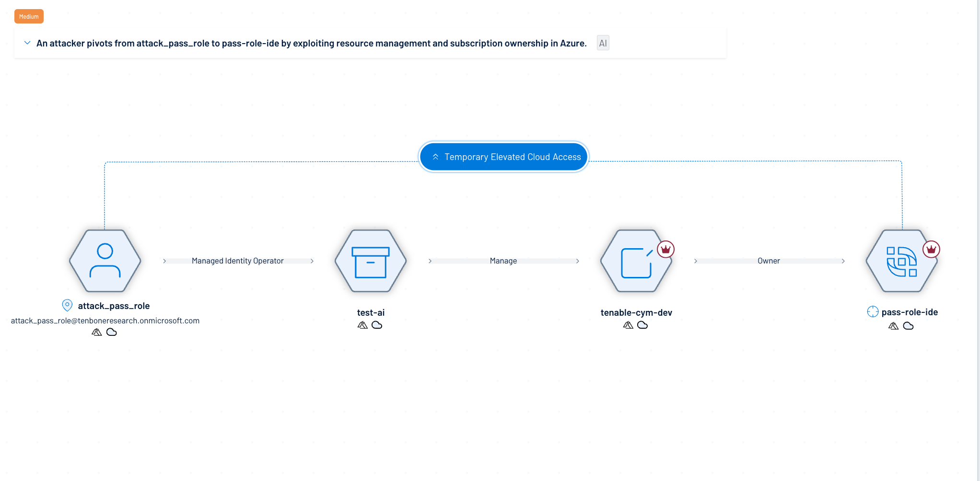The height and width of the screenshot is (481, 980).
Task: Click the Temporary Elevated Cloud Access pill
Action: (x=503, y=157)
